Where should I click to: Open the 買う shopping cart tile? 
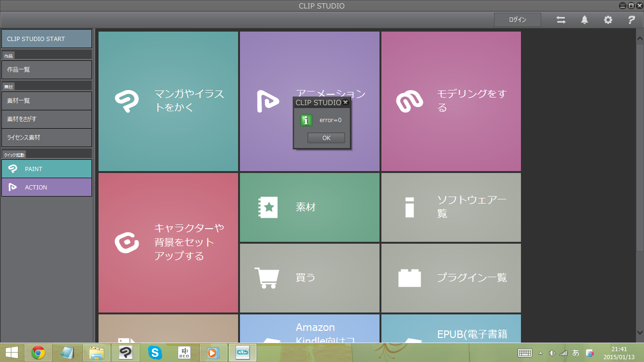click(309, 278)
